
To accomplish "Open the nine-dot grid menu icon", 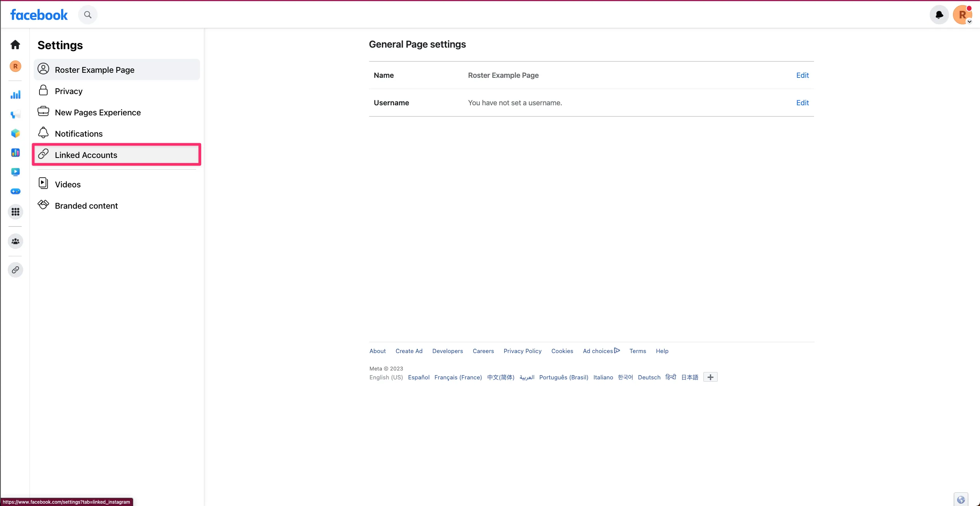I will click(x=15, y=212).
